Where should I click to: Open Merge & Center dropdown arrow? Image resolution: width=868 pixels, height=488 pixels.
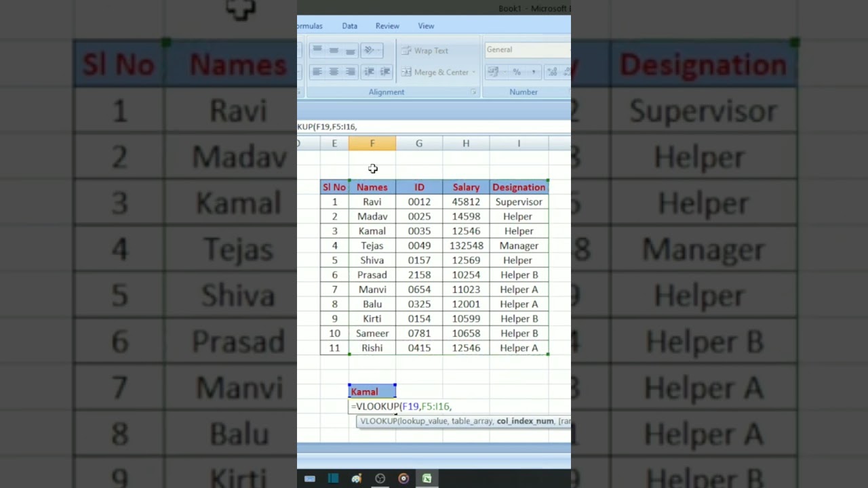[x=473, y=73]
